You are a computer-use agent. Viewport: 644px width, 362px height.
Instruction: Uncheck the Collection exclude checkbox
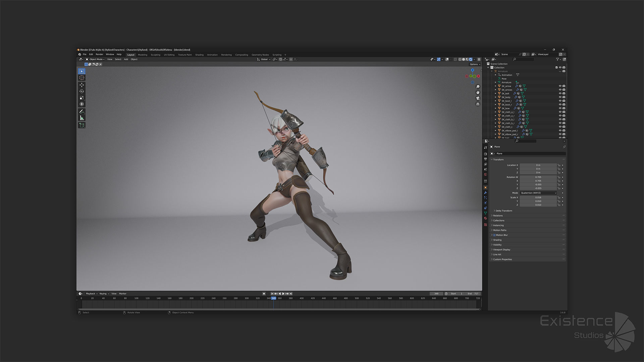coord(556,67)
